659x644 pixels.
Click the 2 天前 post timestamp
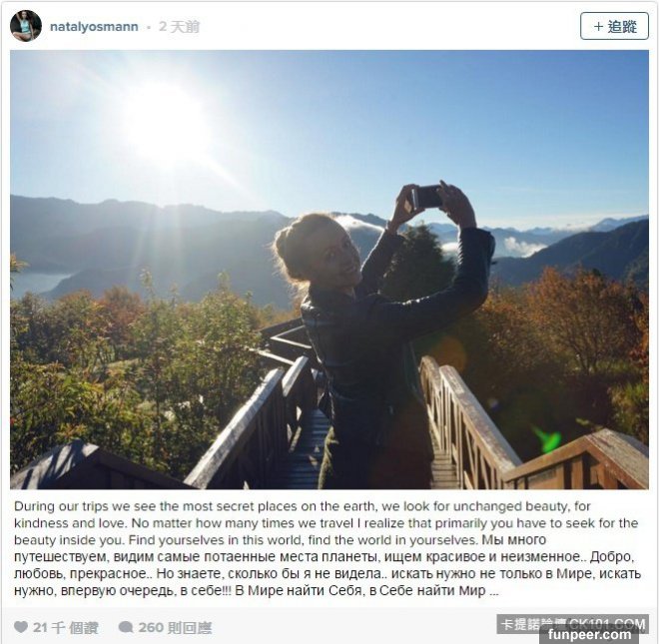[179, 27]
